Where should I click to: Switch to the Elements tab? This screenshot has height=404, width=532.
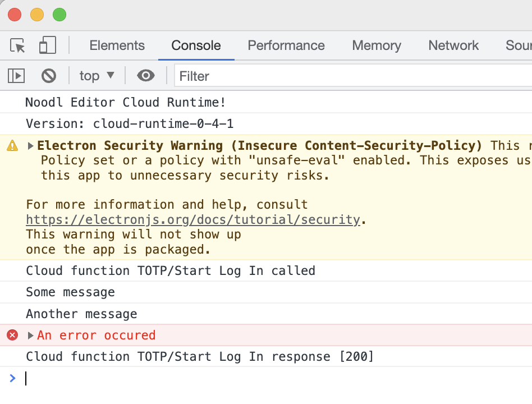pos(117,45)
